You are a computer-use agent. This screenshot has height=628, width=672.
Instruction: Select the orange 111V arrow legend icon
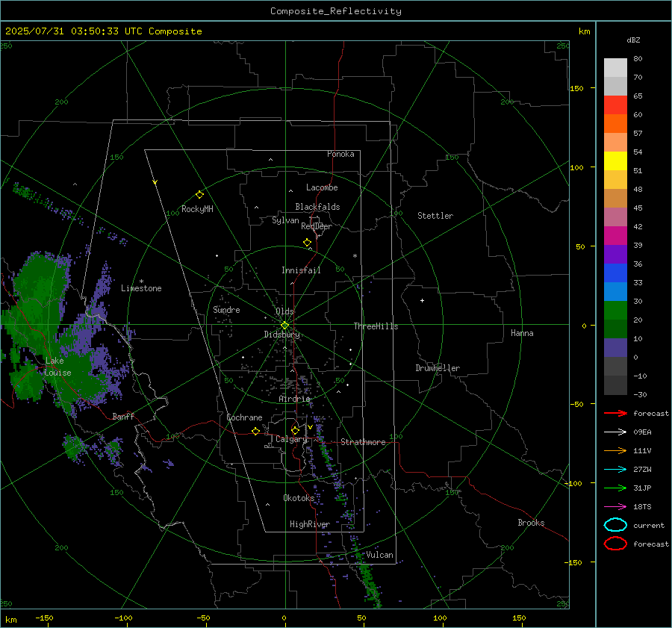(615, 450)
